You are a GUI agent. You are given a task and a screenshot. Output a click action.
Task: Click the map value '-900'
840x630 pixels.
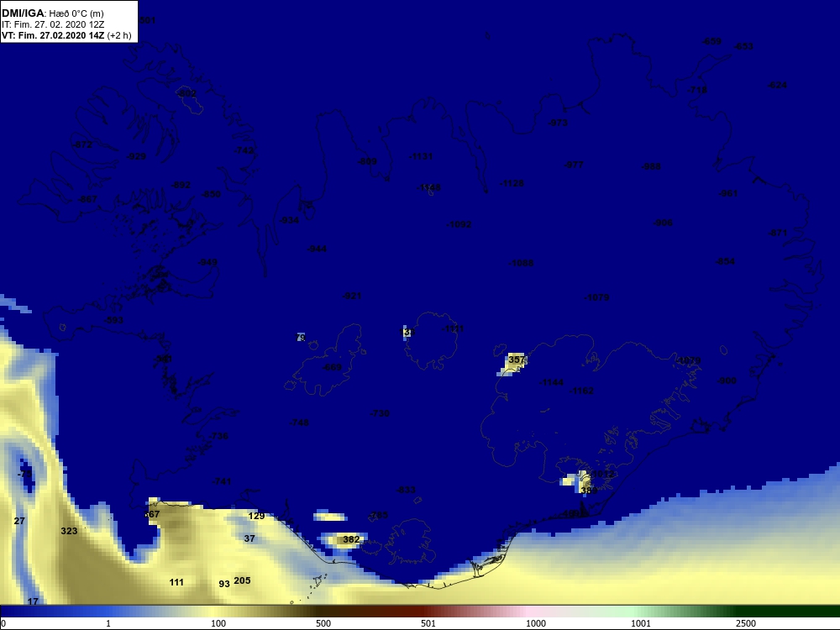click(x=727, y=381)
